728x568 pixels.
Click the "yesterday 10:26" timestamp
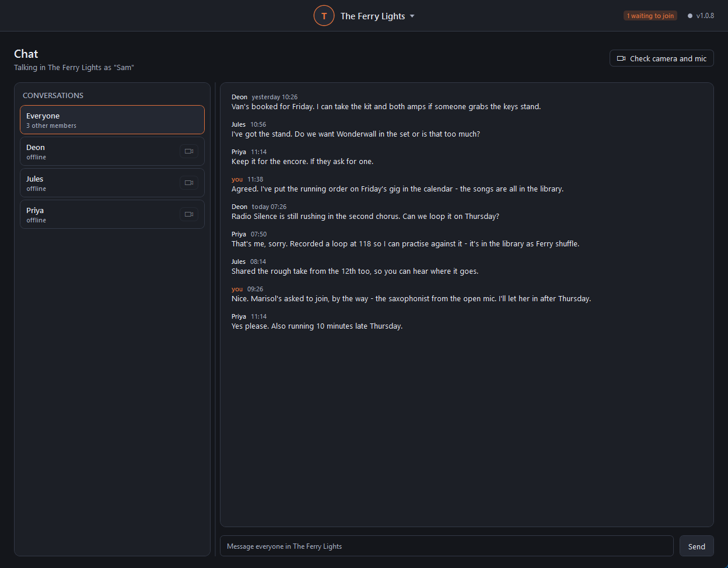[275, 97]
